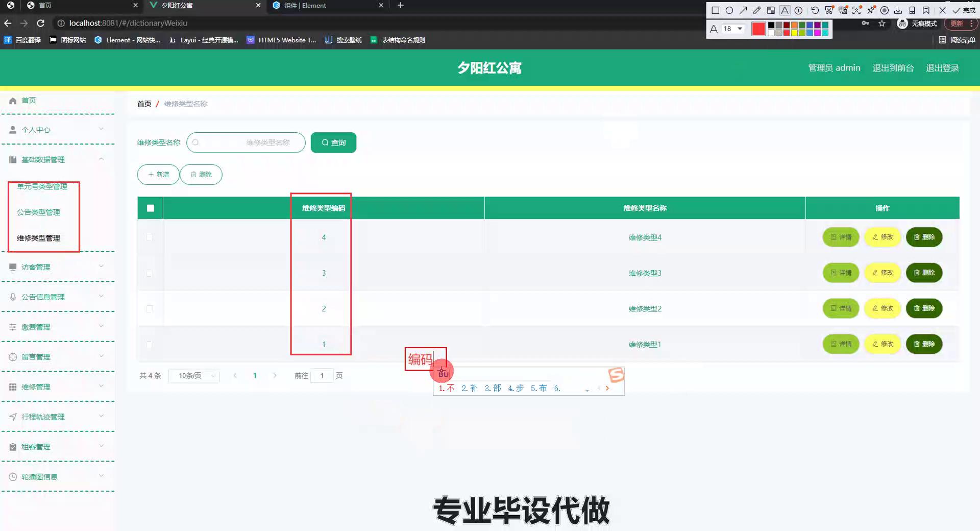Viewport: 980px width, 531px height.
Task: Click the undo annotation icon
Action: [x=815, y=10]
